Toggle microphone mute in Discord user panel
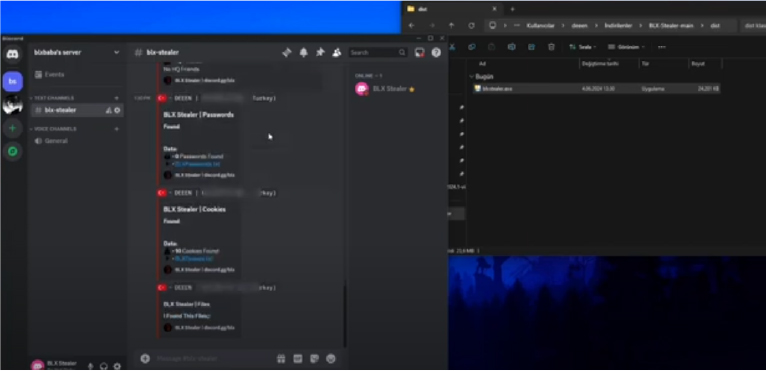The width and height of the screenshot is (766, 371). [90, 366]
